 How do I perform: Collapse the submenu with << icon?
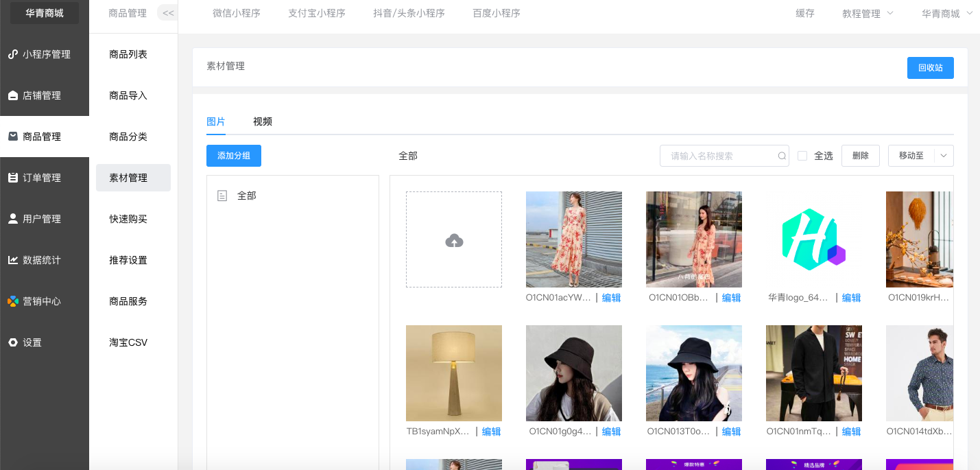pos(167,13)
